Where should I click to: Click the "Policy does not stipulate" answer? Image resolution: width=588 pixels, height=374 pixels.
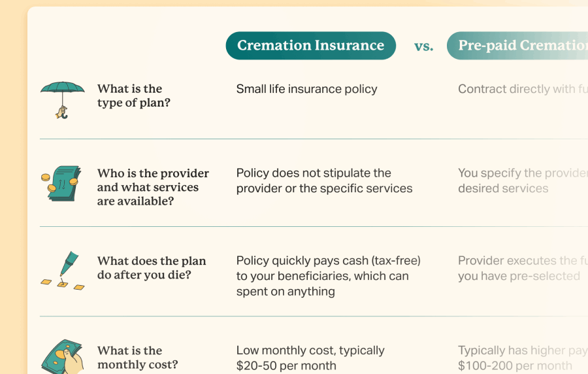click(324, 180)
